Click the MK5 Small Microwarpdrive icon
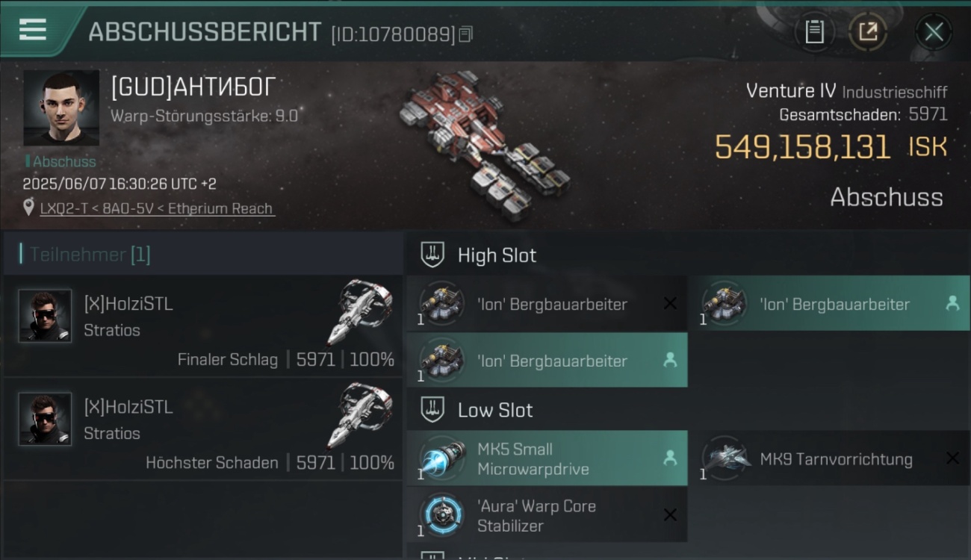 441,458
